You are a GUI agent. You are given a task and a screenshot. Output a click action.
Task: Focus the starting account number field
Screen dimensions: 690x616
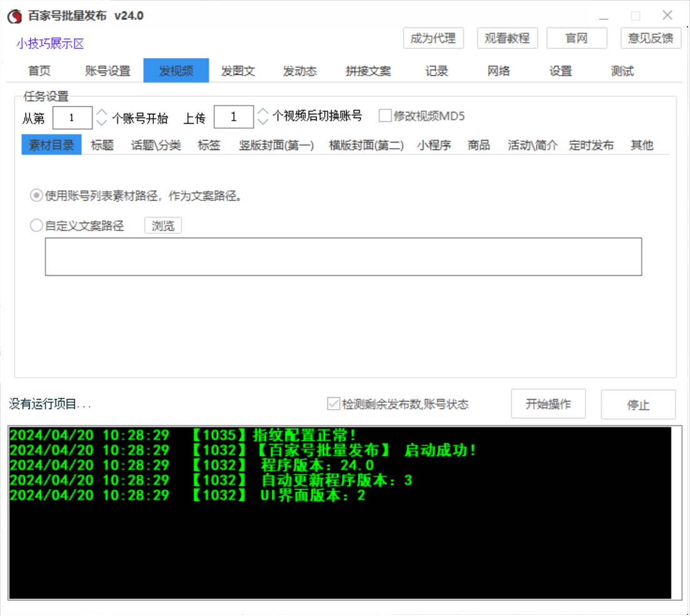72,118
